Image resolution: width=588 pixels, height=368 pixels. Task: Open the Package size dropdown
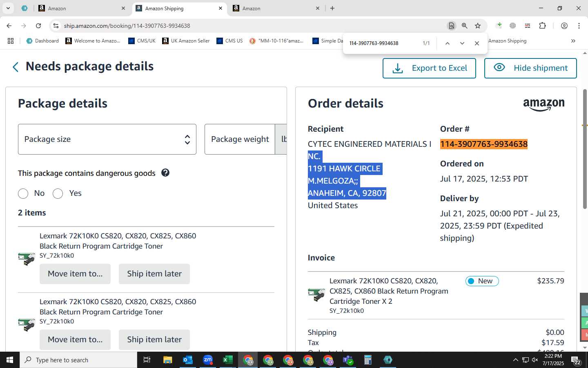(107, 139)
